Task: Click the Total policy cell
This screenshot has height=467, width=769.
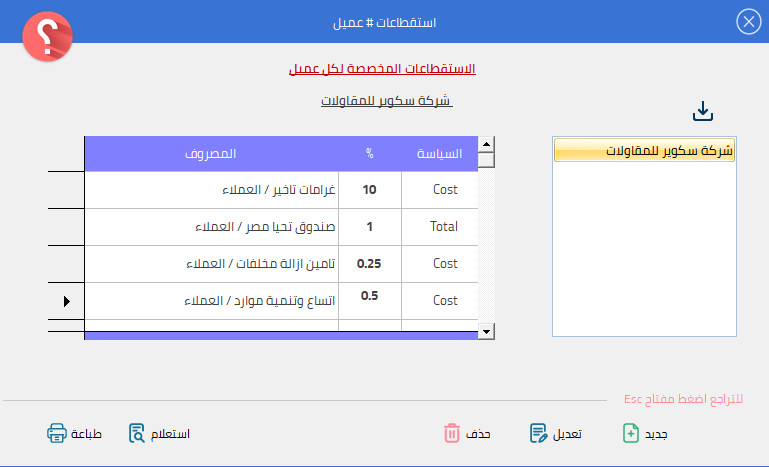Action: 443,227
